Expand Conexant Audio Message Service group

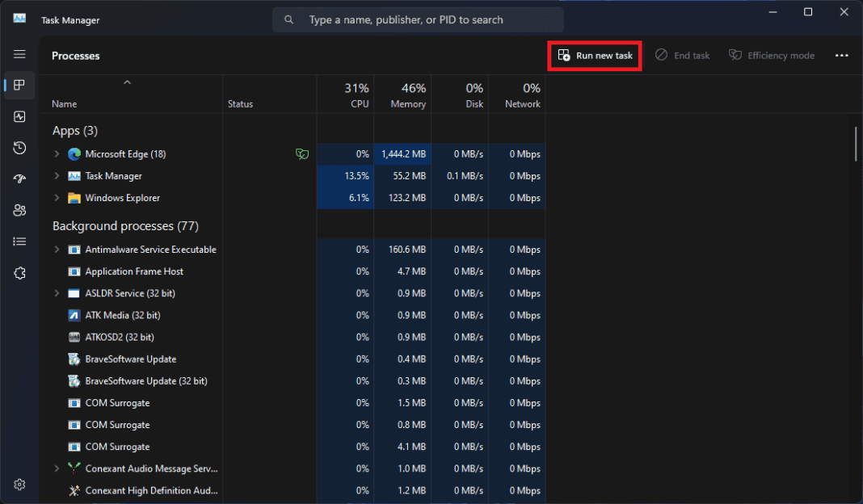[56, 468]
